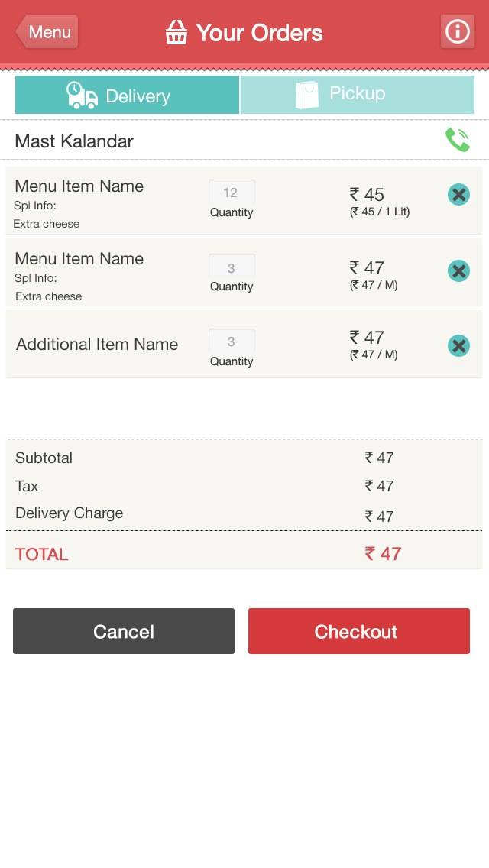Screen dimensions: 489x868
Task: Remove the first Menu Item Name entry
Action: [458, 195]
